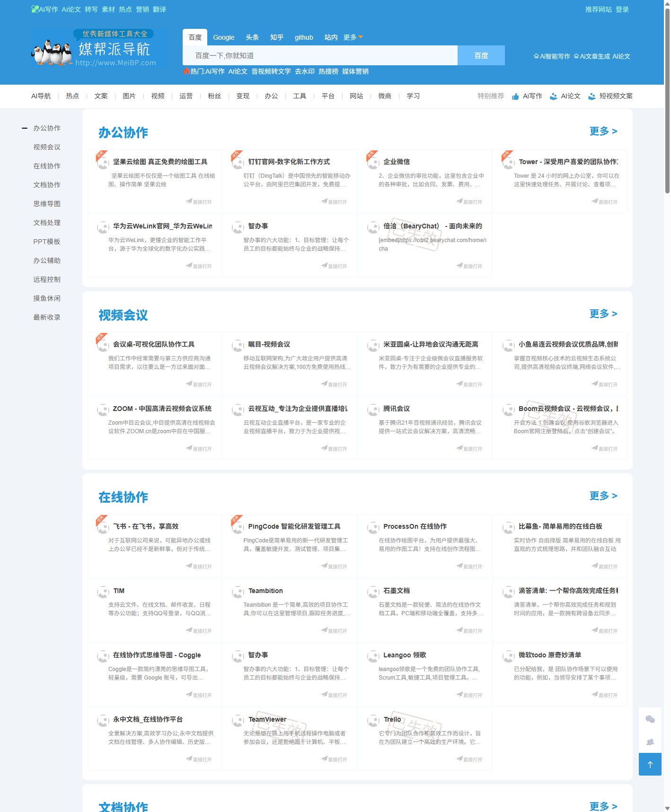671x812 pixels.
Task: Click the blue 百度 search button
Action: tap(481, 55)
